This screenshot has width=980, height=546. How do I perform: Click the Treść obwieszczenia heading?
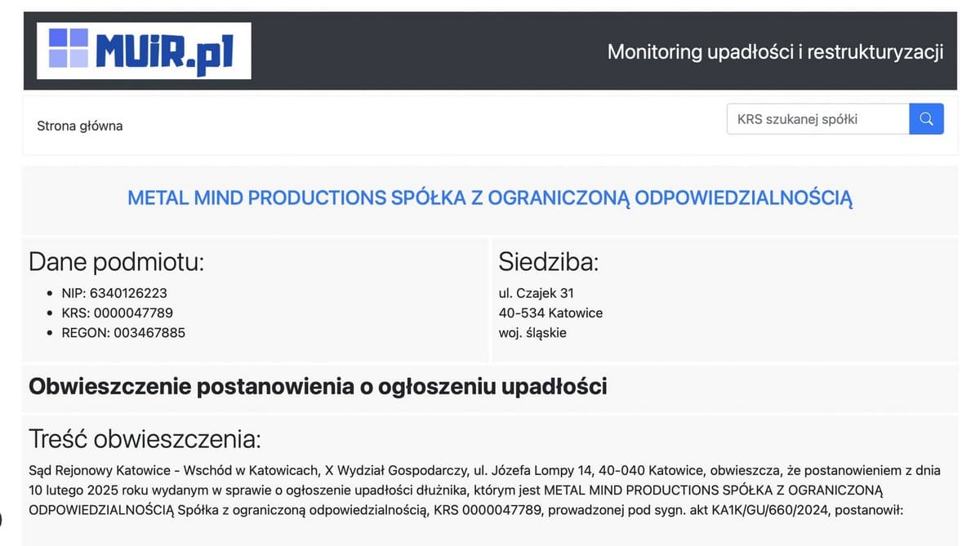point(145,439)
